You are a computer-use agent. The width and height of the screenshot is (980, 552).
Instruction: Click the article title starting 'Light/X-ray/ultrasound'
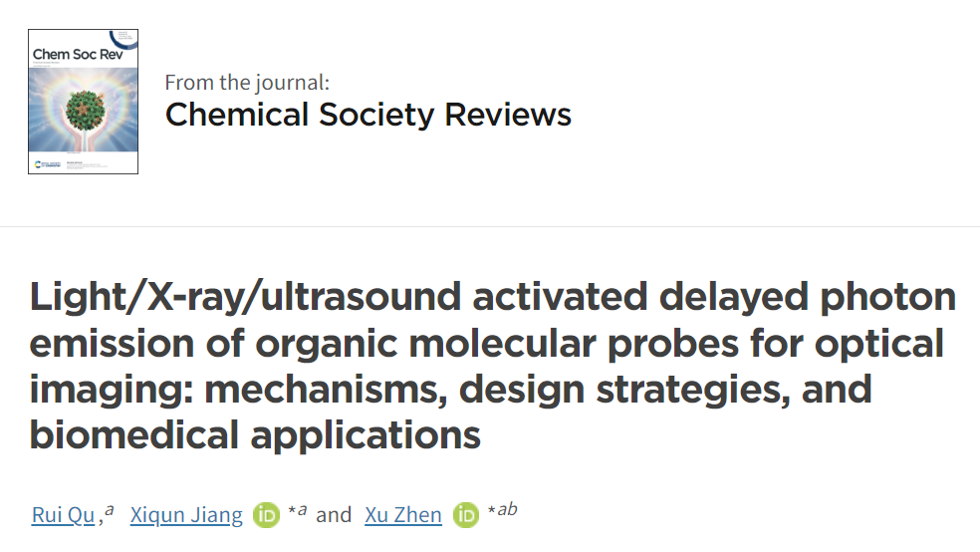coord(493,366)
